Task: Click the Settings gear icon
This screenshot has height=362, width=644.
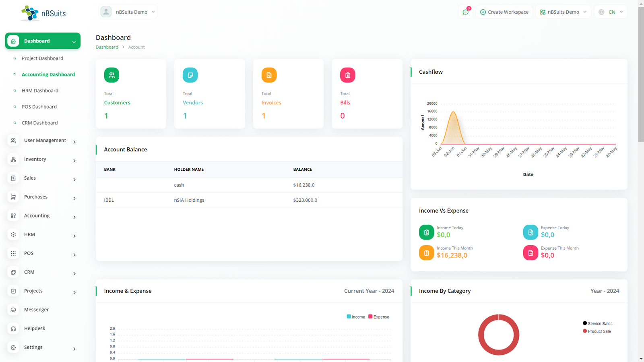Action: pos(13,348)
